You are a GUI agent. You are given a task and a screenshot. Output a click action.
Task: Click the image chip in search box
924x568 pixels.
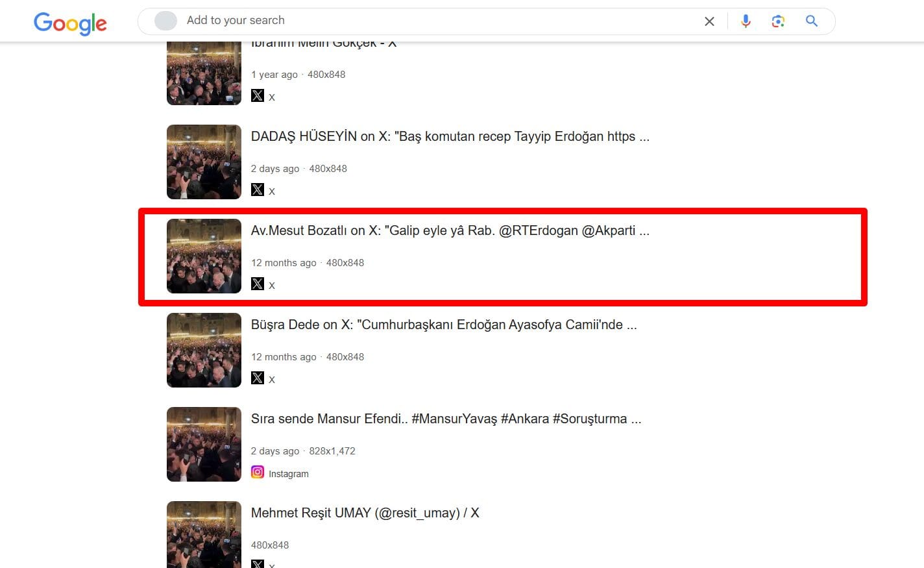[165, 21]
